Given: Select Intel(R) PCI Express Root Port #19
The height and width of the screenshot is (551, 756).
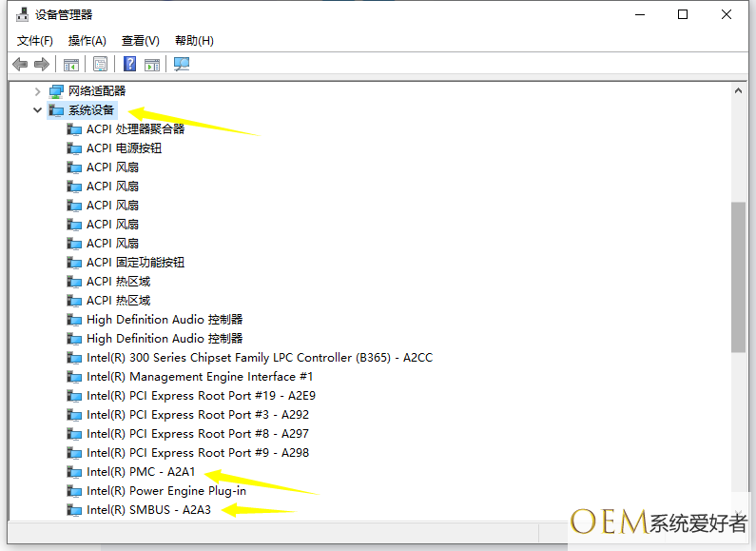Looking at the screenshot, I should 201,396.
